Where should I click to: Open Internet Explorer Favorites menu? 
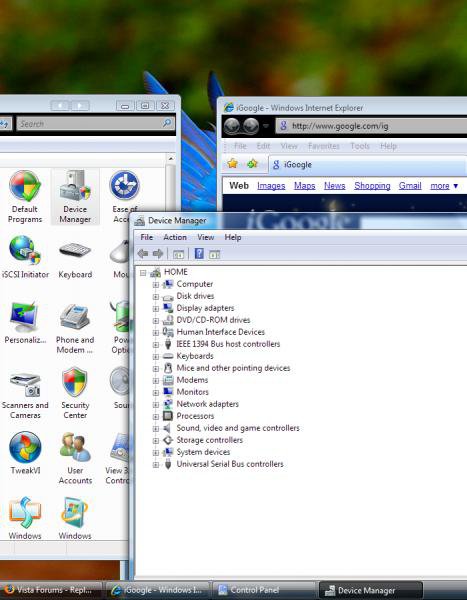pos(324,146)
